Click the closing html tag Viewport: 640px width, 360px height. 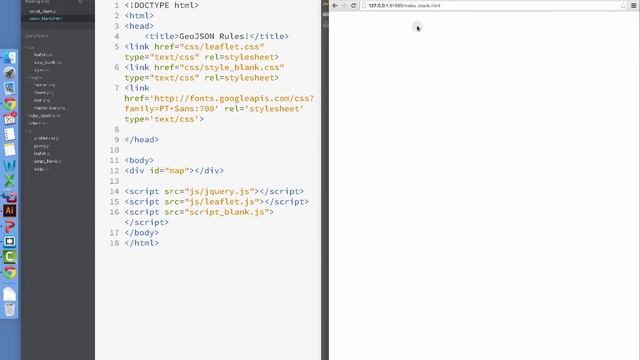point(142,243)
